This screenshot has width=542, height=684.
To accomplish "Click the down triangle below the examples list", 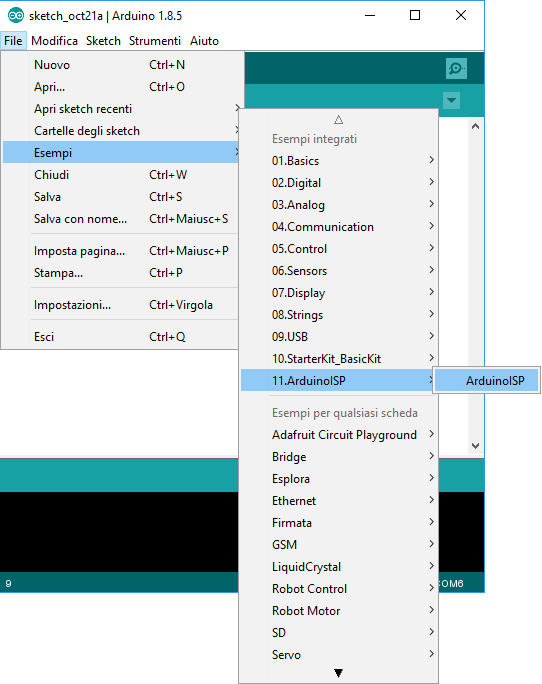I will (338, 673).
